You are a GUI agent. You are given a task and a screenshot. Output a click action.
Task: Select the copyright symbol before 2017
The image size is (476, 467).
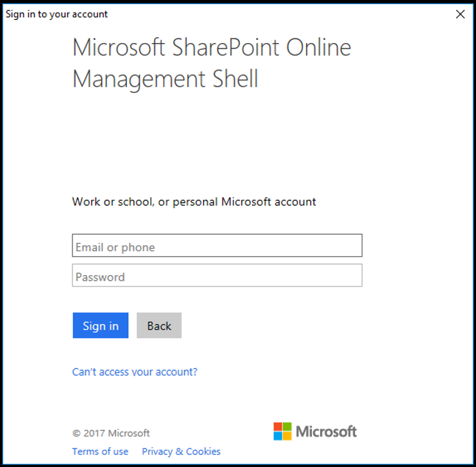pos(76,433)
